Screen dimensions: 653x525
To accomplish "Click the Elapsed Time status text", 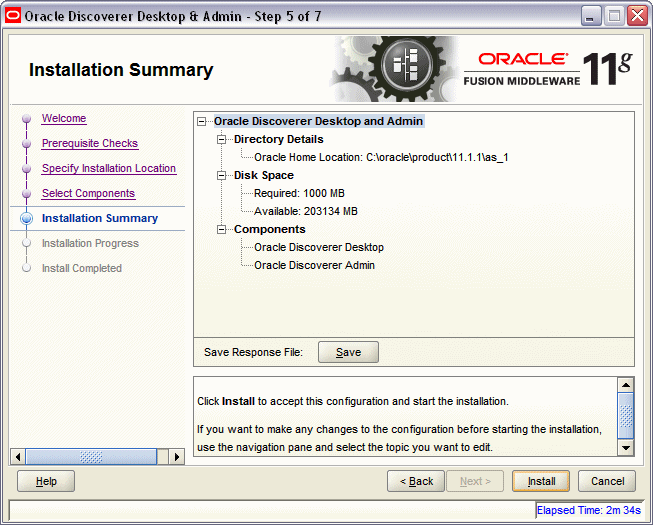I will point(588,510).
